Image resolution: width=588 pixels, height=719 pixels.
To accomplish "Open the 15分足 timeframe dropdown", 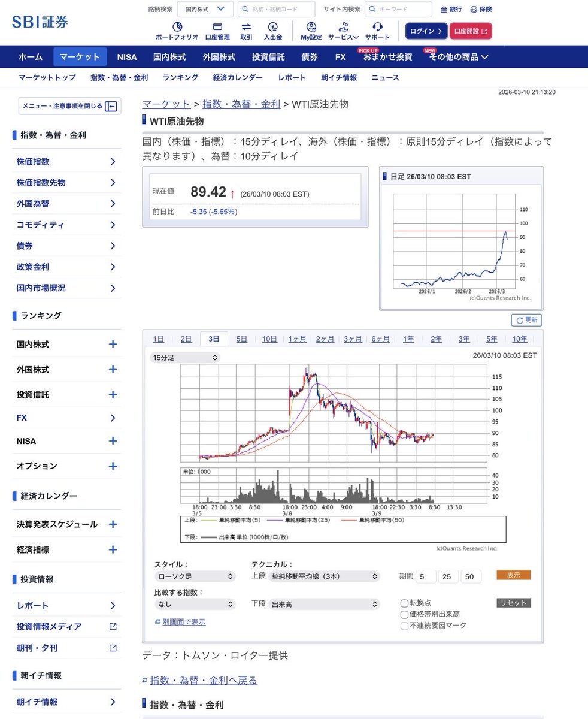I will [x=184, y=357].
